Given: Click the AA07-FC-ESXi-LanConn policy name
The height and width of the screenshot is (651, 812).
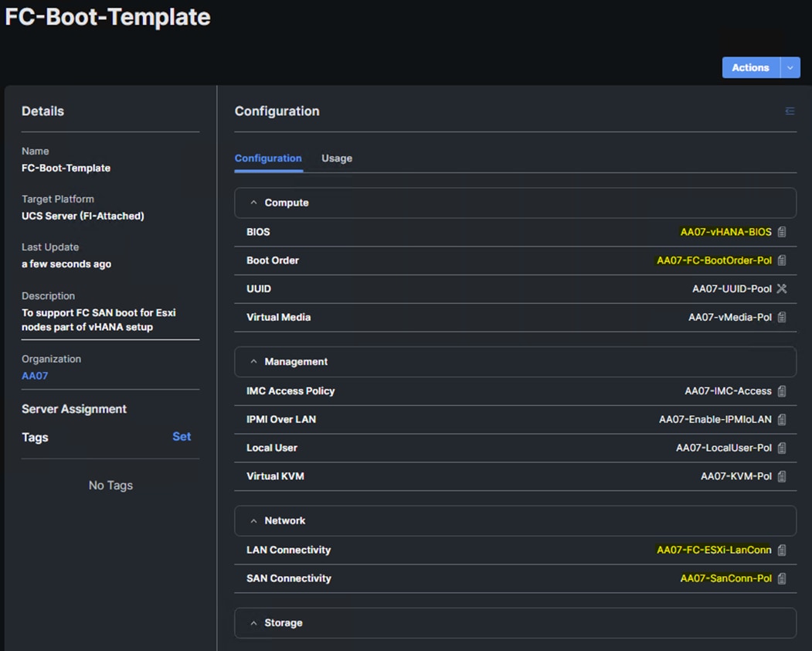Looking at the screenshot, I should pos(714,550).
